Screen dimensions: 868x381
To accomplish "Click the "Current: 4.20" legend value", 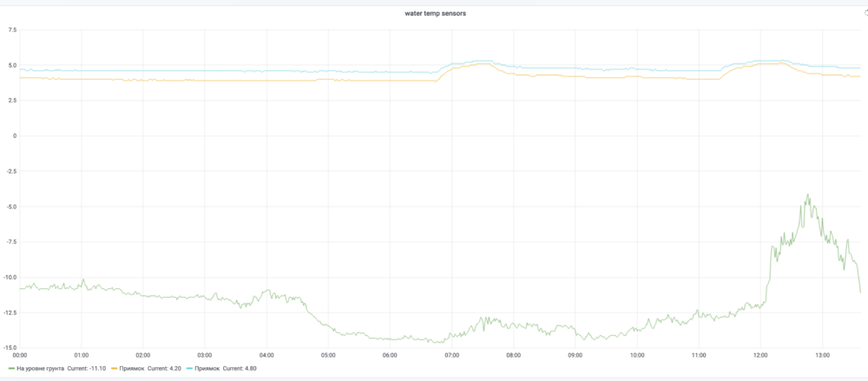I will 165,368.
